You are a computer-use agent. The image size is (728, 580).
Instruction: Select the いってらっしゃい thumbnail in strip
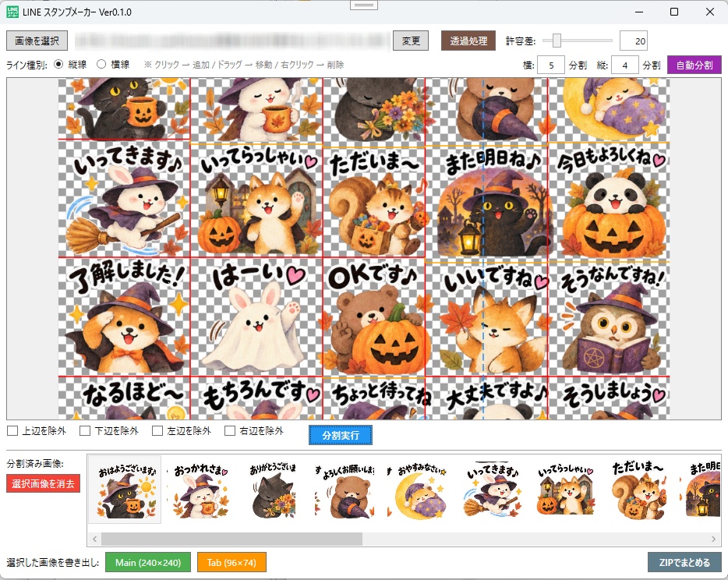click(564, 491)
